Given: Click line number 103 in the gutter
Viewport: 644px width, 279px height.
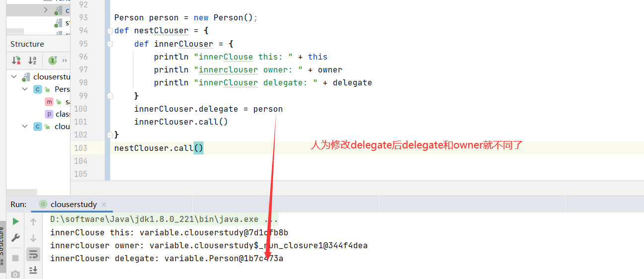Looking at the screenshot, I should click(x=80, y=148).
